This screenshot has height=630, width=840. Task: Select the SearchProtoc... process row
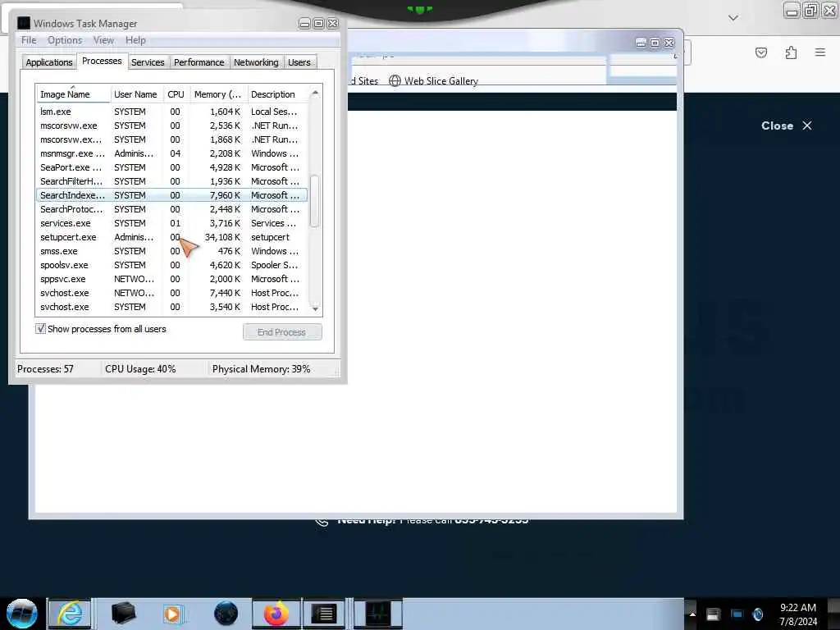(171, 209)
